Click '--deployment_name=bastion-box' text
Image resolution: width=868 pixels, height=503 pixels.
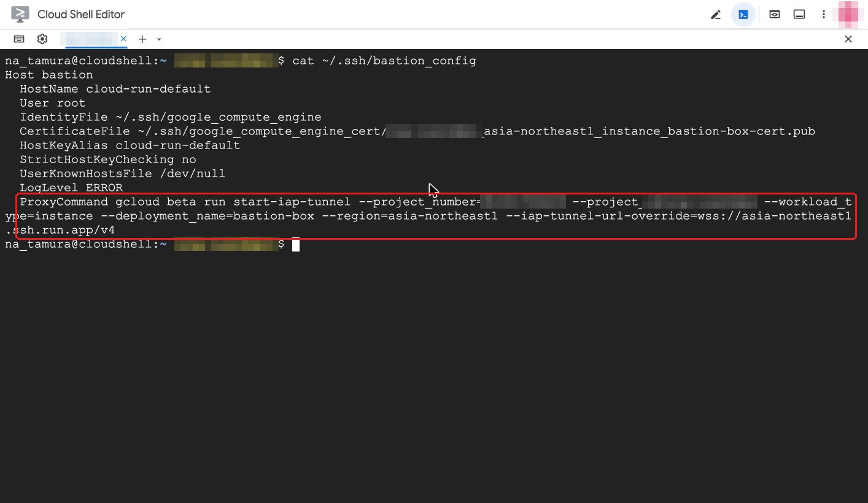[207, 216]
